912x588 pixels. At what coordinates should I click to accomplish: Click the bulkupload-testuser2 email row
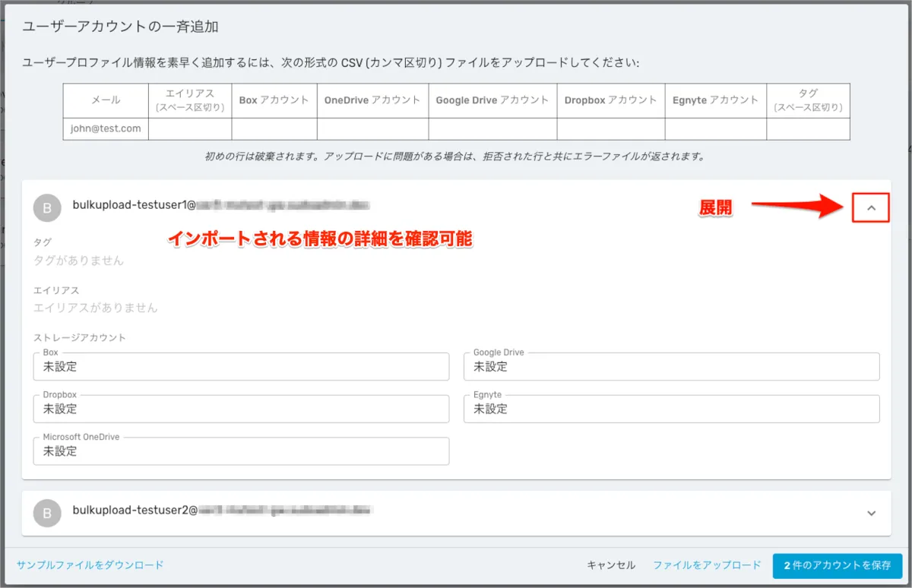220,510
